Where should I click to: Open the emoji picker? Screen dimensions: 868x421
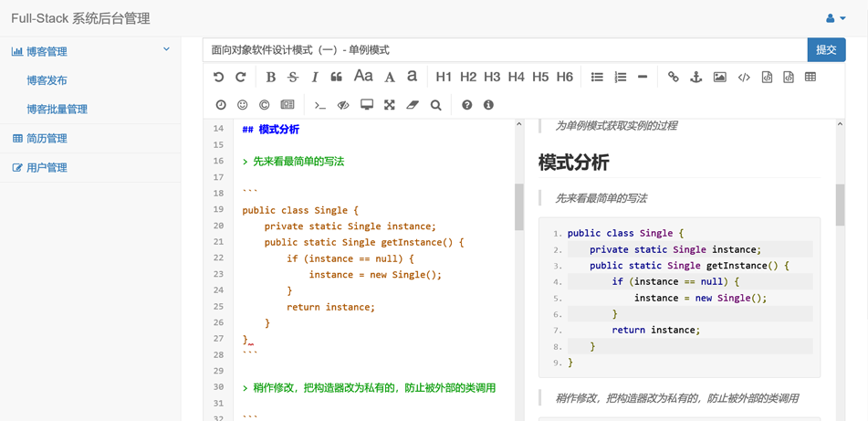[x=243, y=104]
